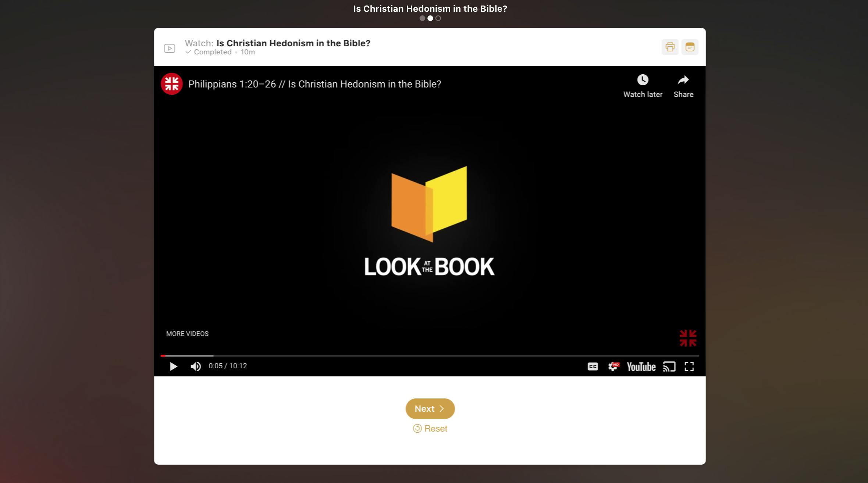The height and width of the screenshot is (483, 868).
Task: Open notes panel icon
Action: pos(690,47)
